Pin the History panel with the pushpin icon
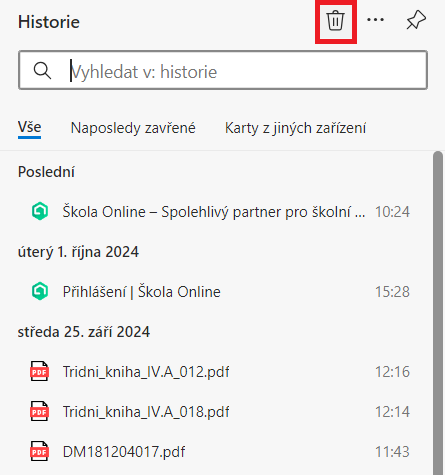Screen dimensions: 445x475 coord(416,20)
